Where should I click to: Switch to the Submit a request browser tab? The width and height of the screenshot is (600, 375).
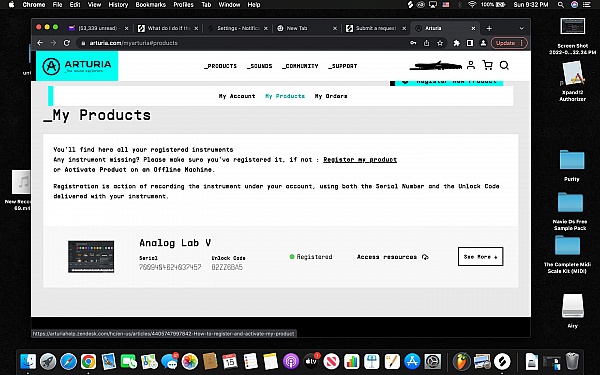click(x=375, y=28)
